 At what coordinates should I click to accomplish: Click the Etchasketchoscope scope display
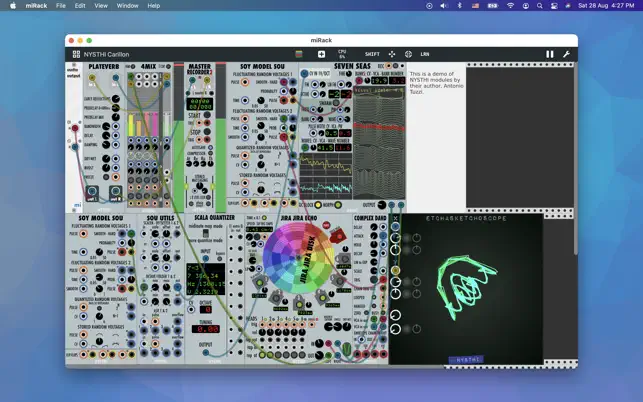pyautogui.click(x=467, y=288)
